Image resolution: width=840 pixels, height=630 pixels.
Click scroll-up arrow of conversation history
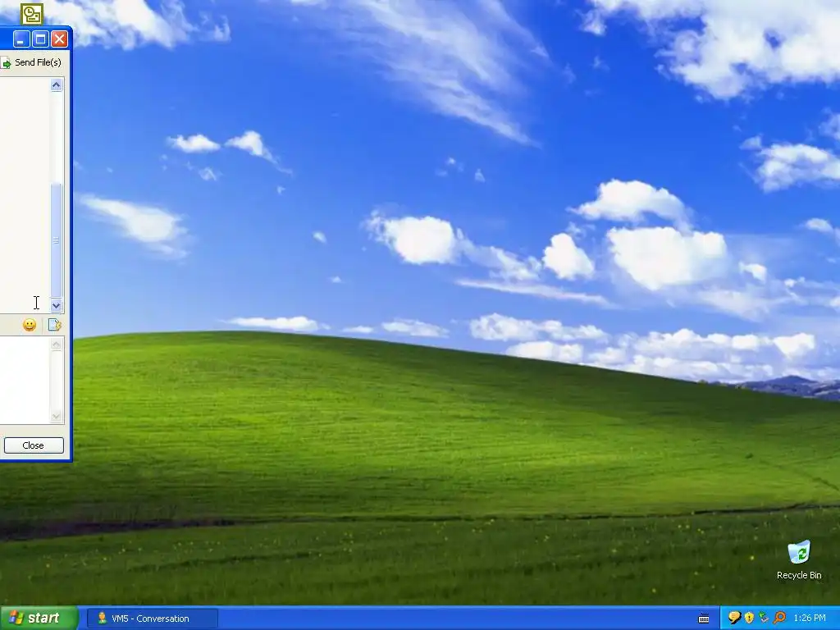coord(57,85)
